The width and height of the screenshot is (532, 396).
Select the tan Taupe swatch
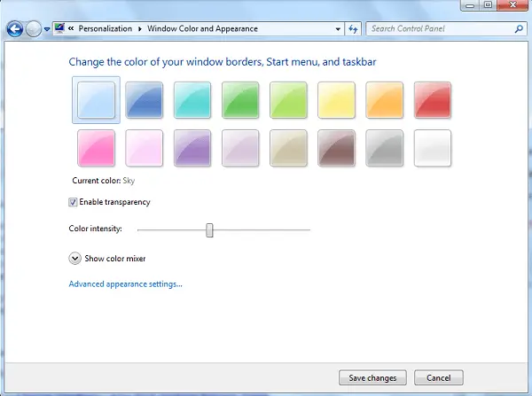point(288,148)
